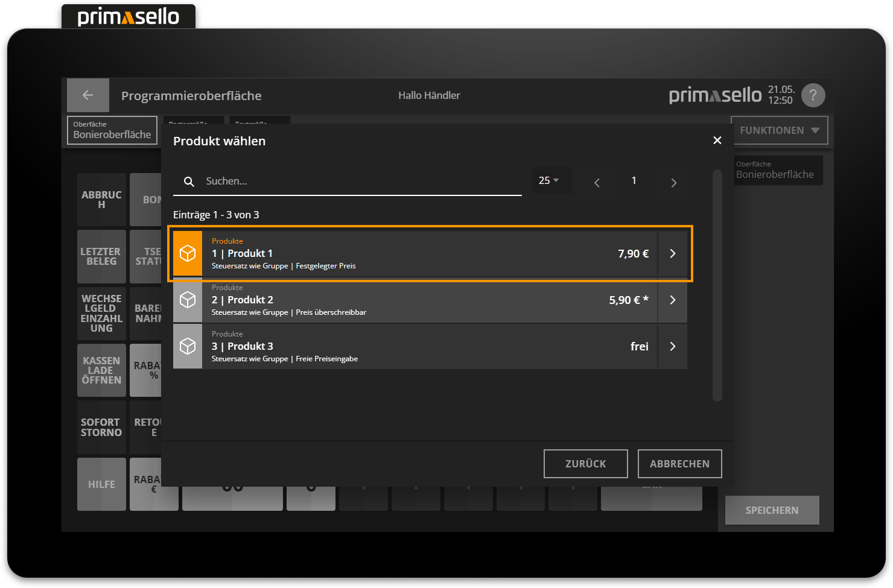Select the cube icon beside Produkt 3

pos(188,346)
